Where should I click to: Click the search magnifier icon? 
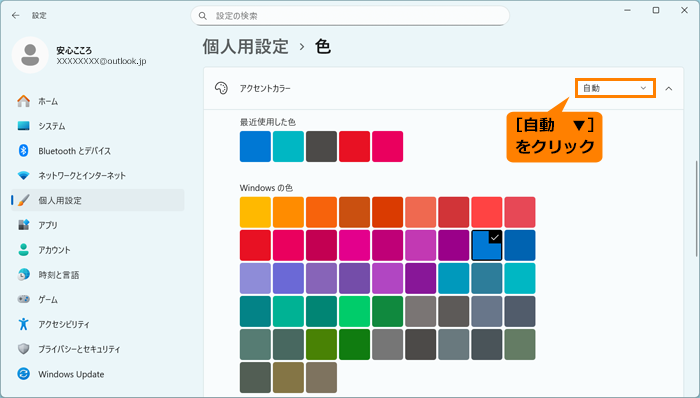(203, 16)
